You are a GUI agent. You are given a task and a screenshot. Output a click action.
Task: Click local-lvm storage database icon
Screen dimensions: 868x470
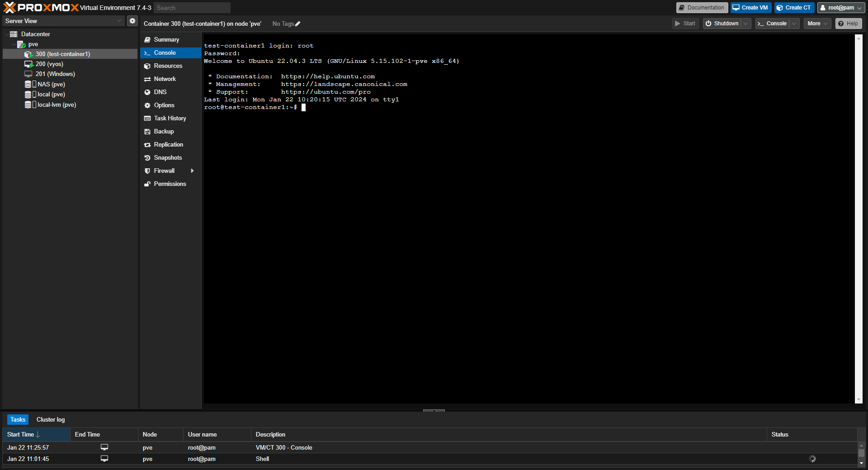28,104
